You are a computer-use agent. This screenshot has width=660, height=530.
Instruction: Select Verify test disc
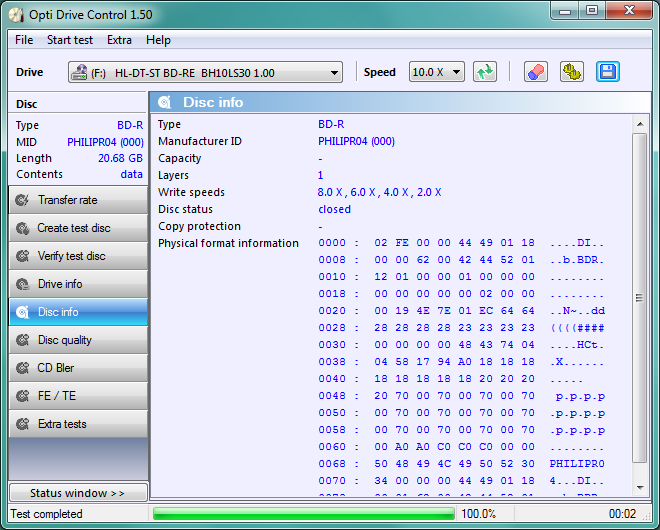[78, 256]
